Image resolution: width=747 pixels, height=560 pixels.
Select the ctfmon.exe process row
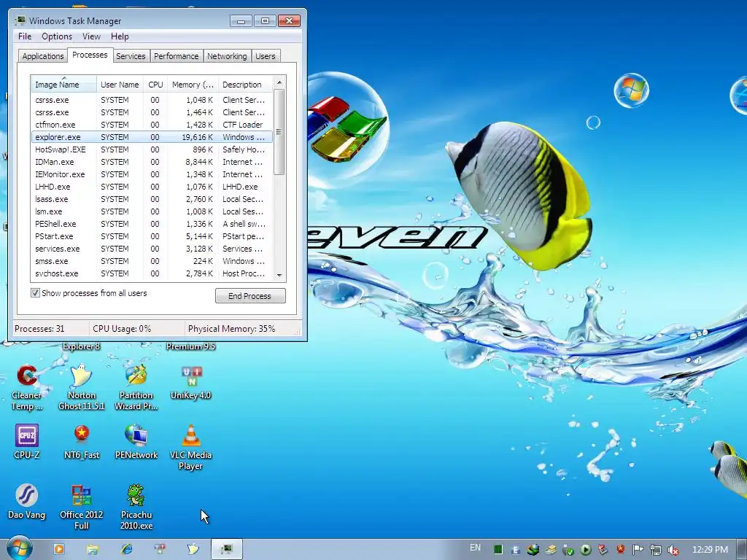tap(152, 125)
